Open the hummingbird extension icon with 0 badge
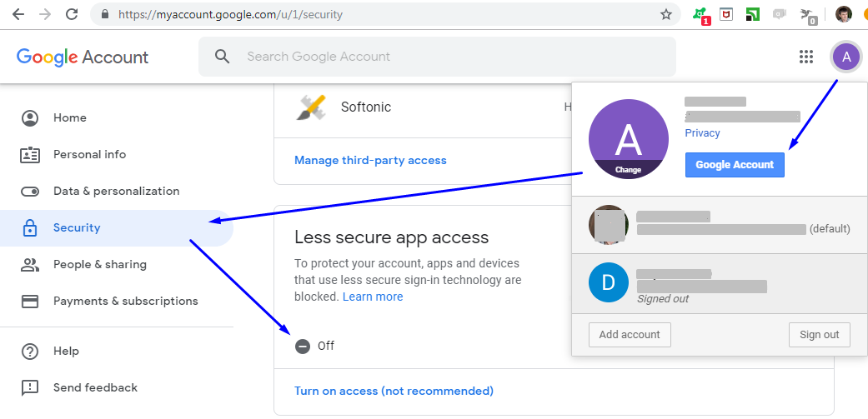The height and width of the screenshot is (419, 868). pos(808,16)
